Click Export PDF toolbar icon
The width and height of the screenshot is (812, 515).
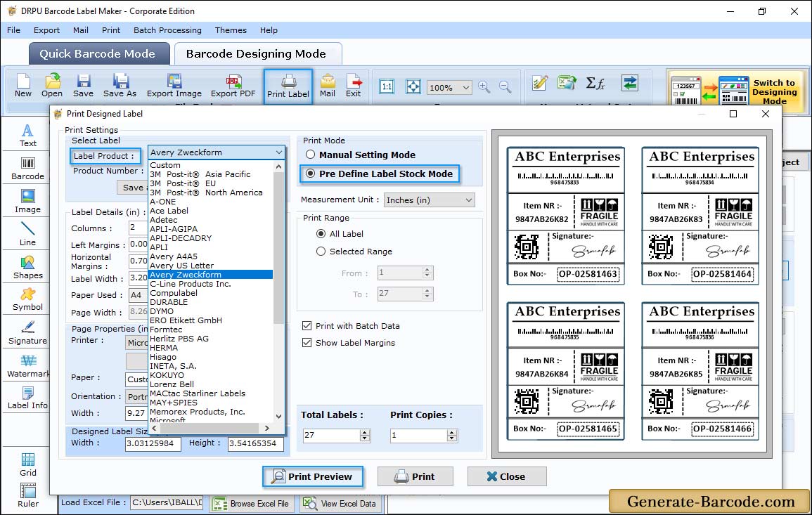coord(233,86)
